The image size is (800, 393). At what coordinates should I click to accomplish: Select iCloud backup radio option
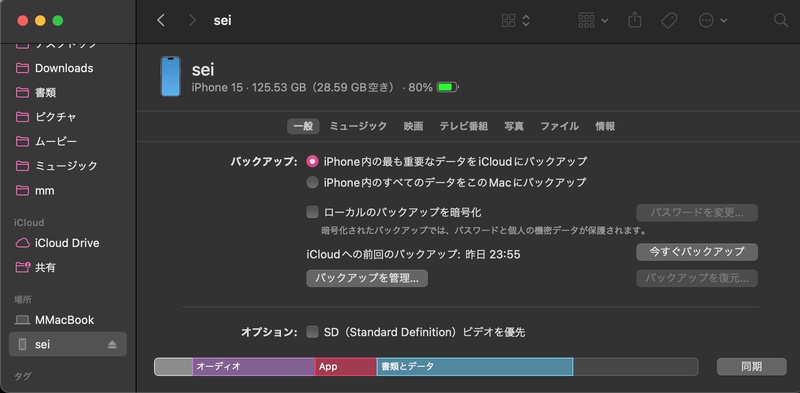[312, 161]
